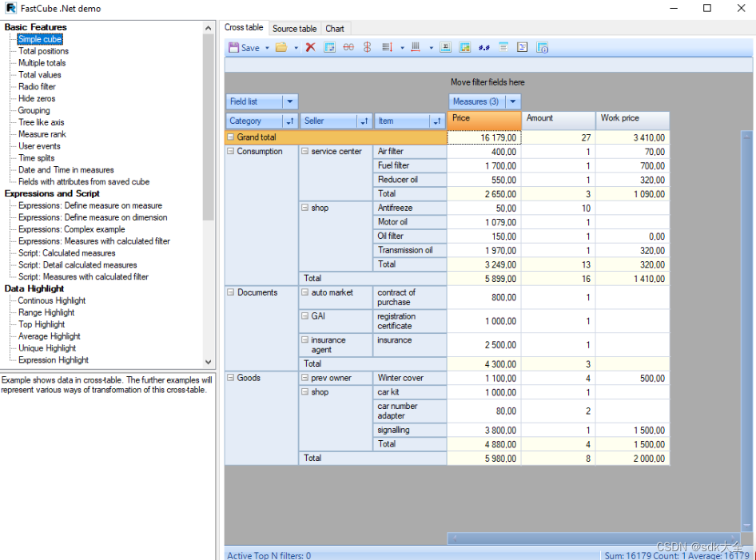
Task: Switch to the Chart tab
Action: pyautogui.click(x=336, y=28)
